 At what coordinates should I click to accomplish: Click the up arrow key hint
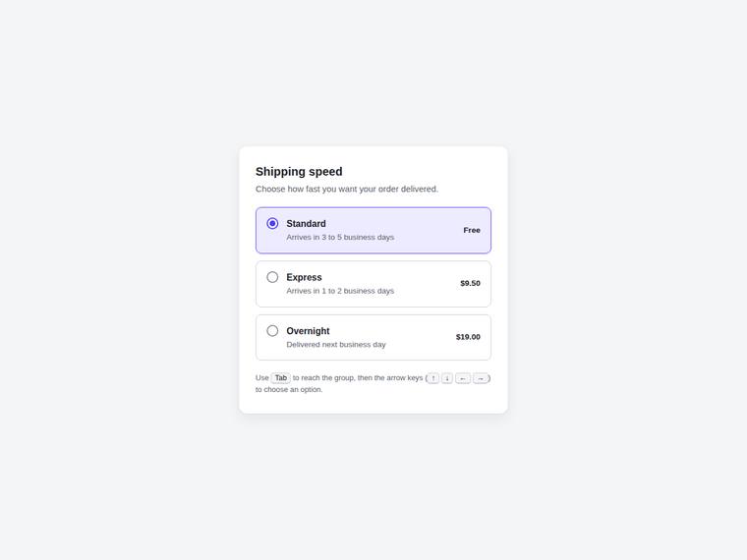[433, 378]
